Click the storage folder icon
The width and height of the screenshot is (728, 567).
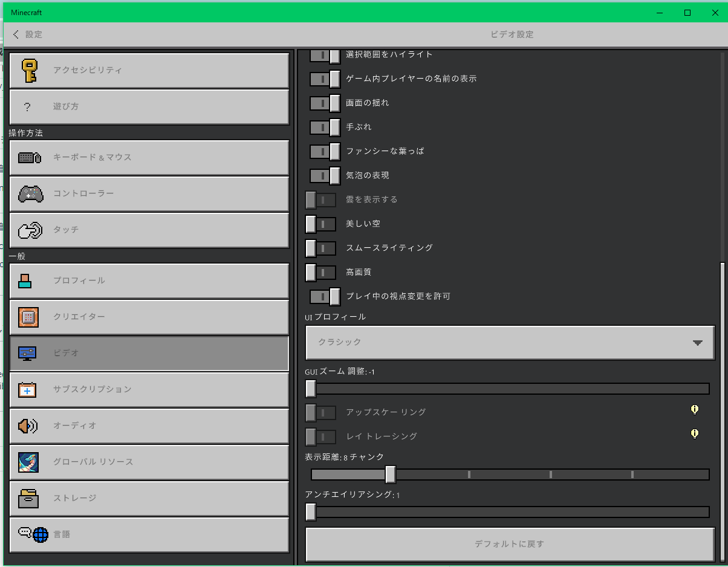[28, 498]
